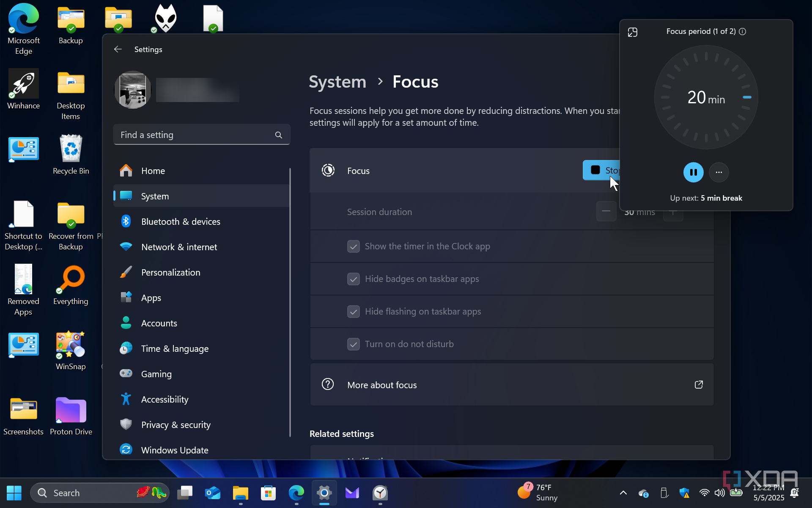Open Microsoft Edge from the taskbar
This screenshot has width=812, height=508.
click(x=296, y=493)
